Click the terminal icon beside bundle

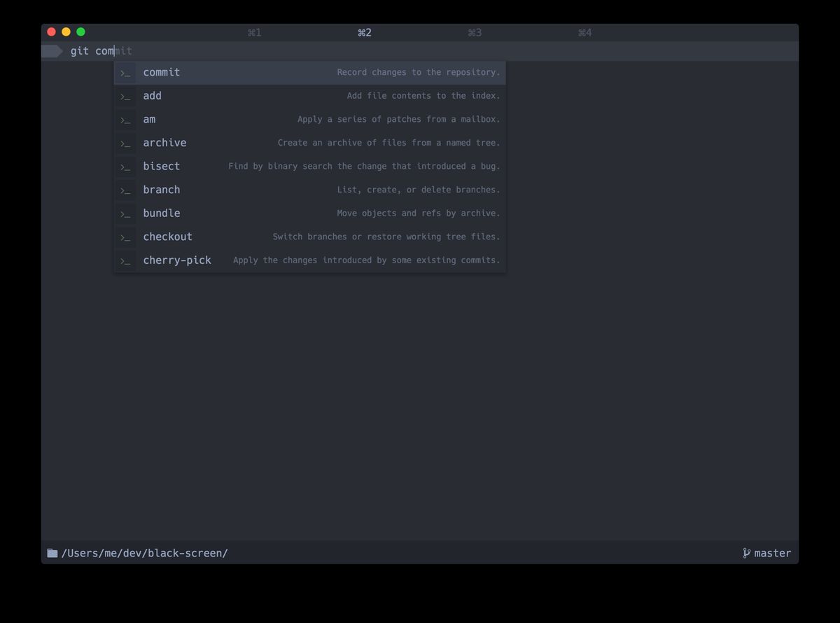click(126, 213)
